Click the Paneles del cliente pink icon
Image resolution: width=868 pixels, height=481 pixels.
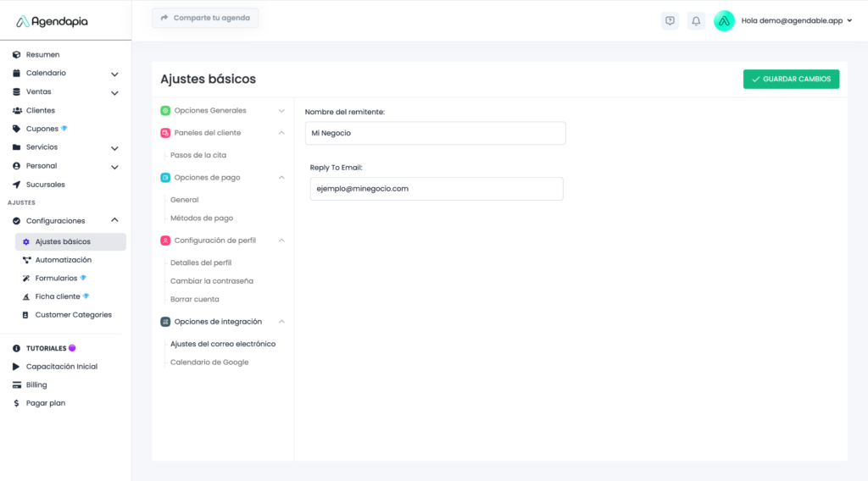point(165,133)
